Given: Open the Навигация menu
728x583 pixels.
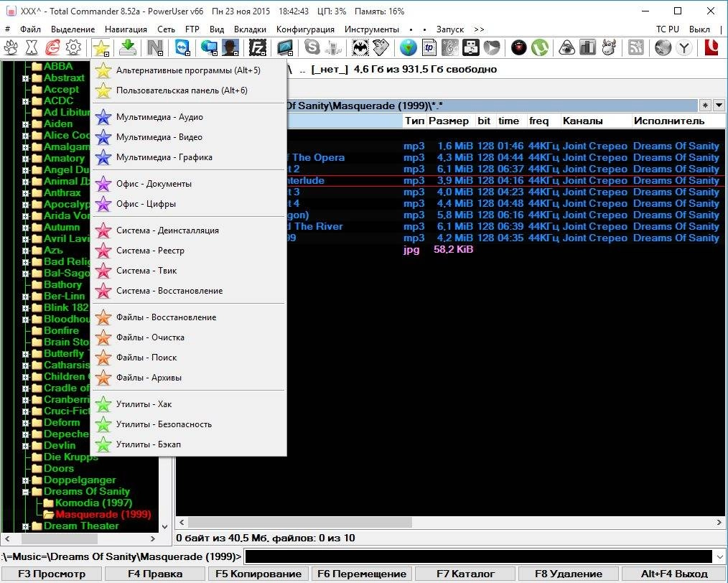Looking at the screenshot, I should click(126, 29).
